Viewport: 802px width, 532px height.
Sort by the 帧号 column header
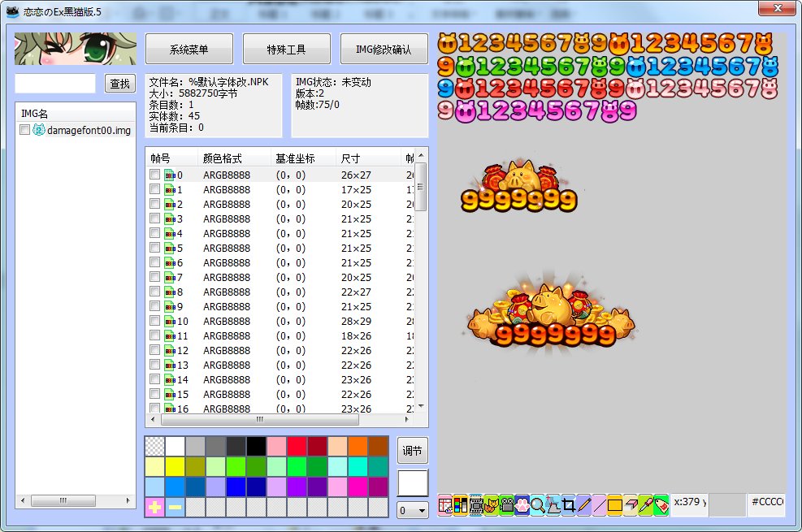click(171, 158)
